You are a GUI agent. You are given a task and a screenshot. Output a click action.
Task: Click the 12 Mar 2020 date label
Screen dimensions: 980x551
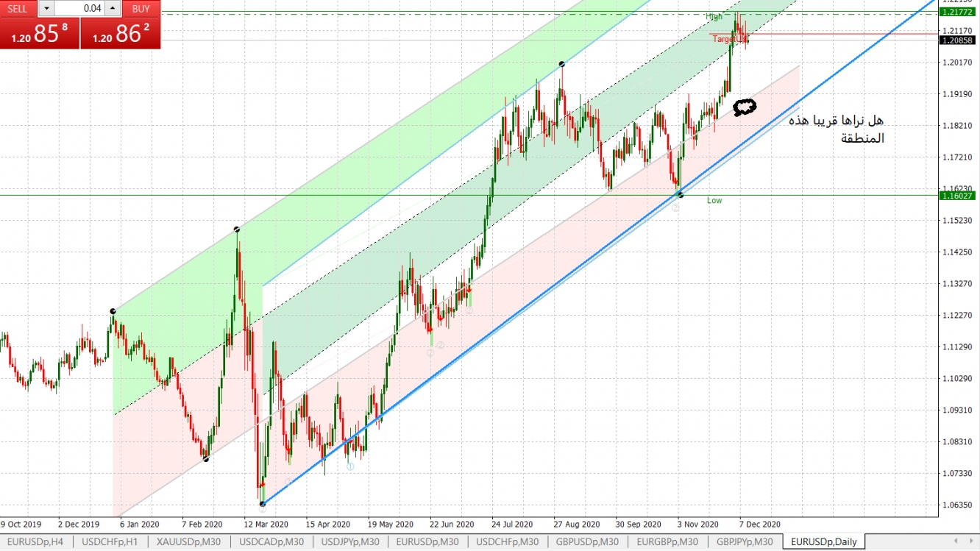click(268, 525)
